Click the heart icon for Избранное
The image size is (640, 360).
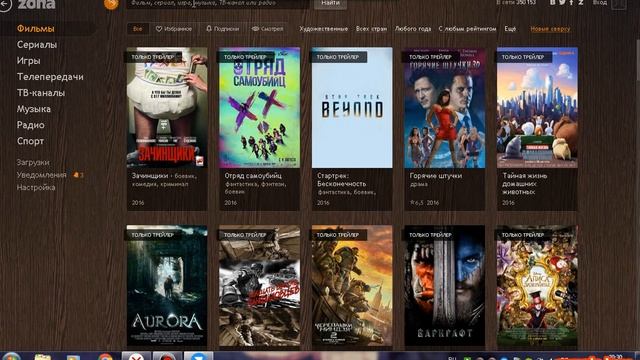click(159, 29)
